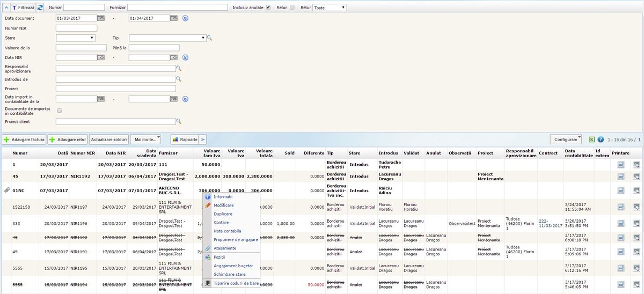The height and width of the screenshot is (294, 644).
Task: Open contract link 222-11/03/2017
Action: (x=550, y=223)
